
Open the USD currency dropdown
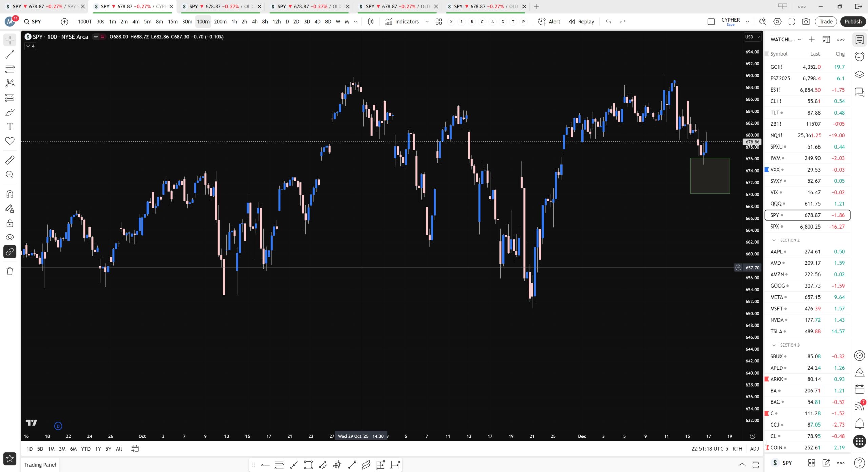752,37
